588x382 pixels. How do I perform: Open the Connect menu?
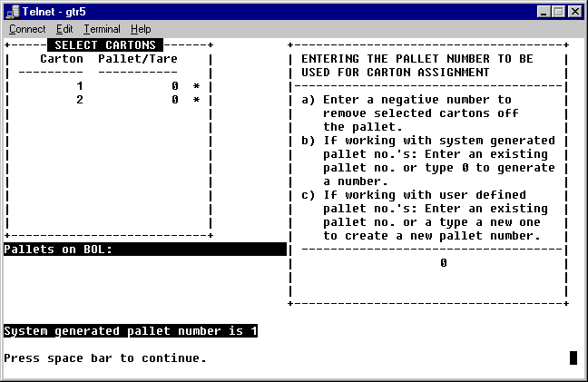tap(26, 29)
